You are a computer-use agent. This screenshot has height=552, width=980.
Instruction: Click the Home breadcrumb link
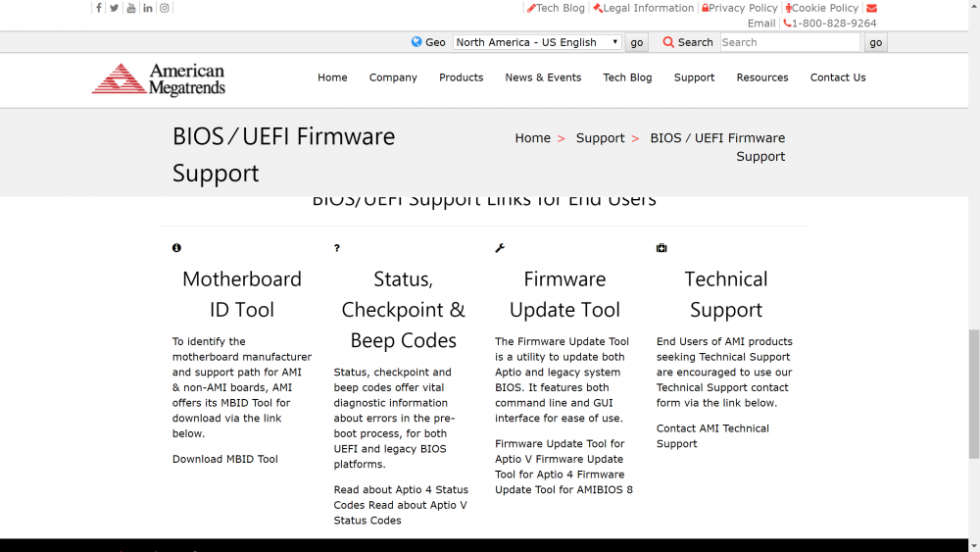532,138
